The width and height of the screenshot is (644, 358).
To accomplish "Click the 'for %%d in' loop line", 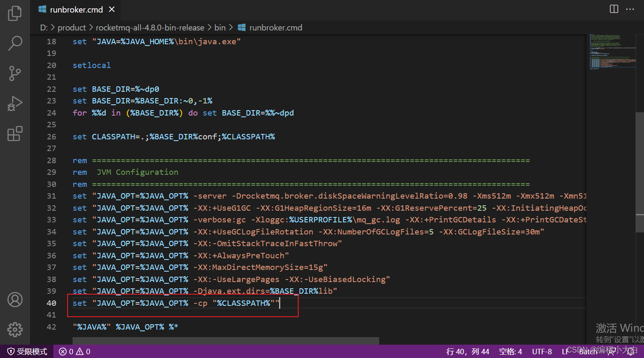I will (183, 113).
